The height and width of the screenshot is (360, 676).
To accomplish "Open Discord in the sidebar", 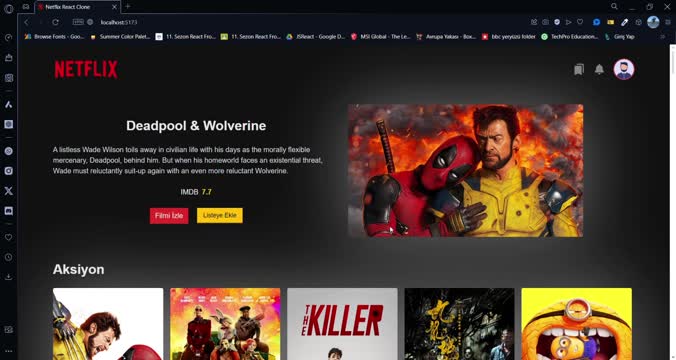I will coord(8,211).
